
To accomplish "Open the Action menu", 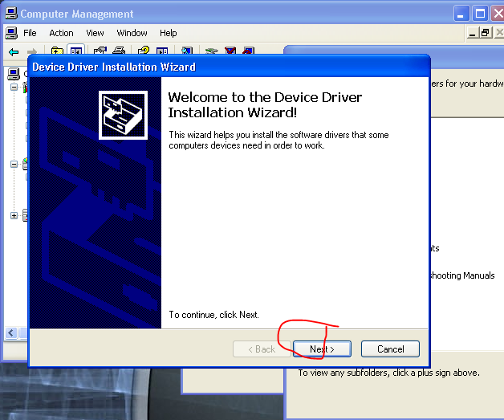I will (x=61, y=33).
